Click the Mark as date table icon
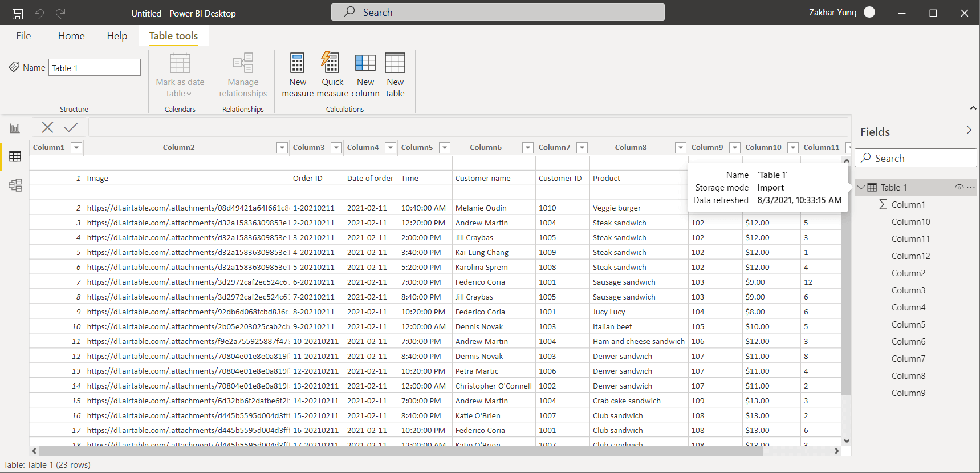This screenshot has width=980, height=473. coord(180,63)
